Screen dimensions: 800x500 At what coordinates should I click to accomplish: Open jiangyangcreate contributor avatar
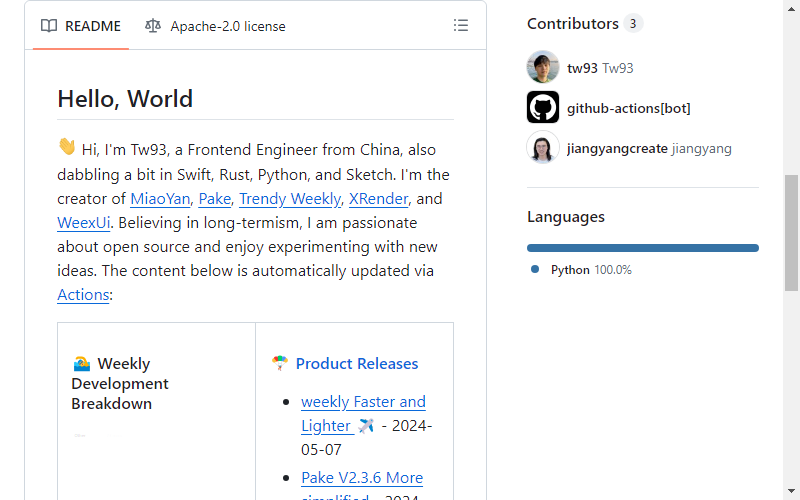coord(543,147)
